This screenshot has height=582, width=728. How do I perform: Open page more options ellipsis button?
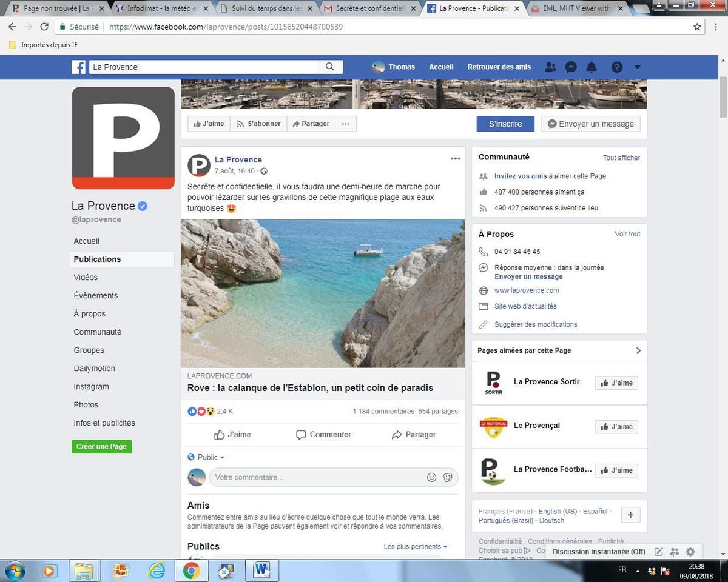coord(346,124)
